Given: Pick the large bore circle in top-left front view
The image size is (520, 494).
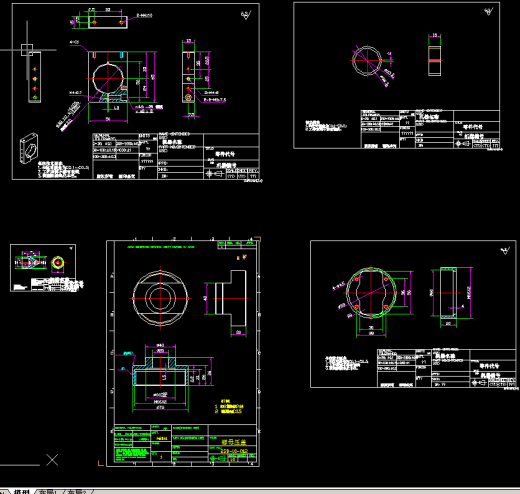Looking at the screenshot, I should point(108,78).
